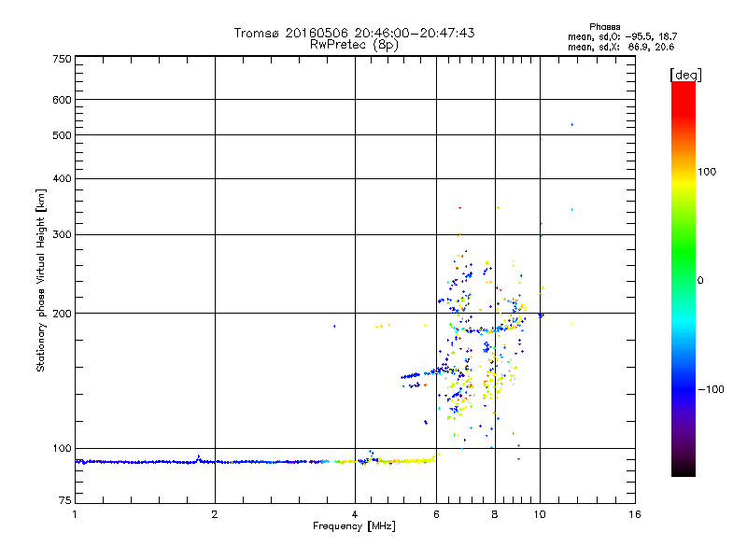
Task: Click the x-axis '2' tick label
Action: pos(215,514)
